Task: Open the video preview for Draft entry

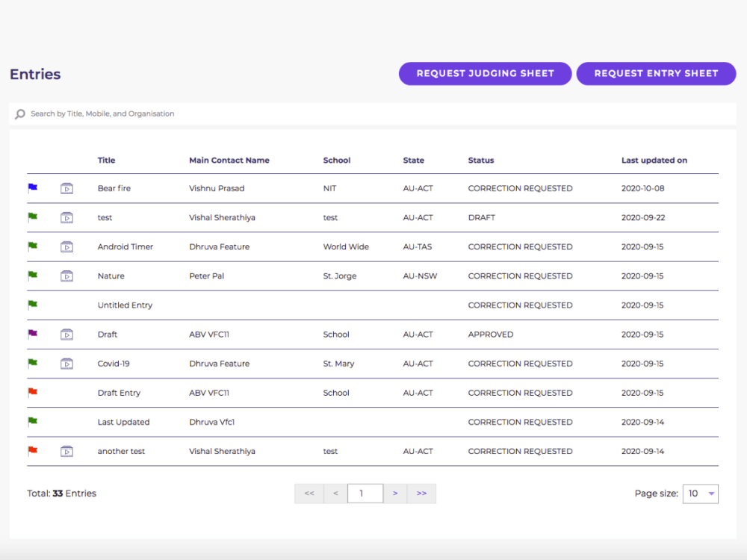Action: tap(66, 334)
